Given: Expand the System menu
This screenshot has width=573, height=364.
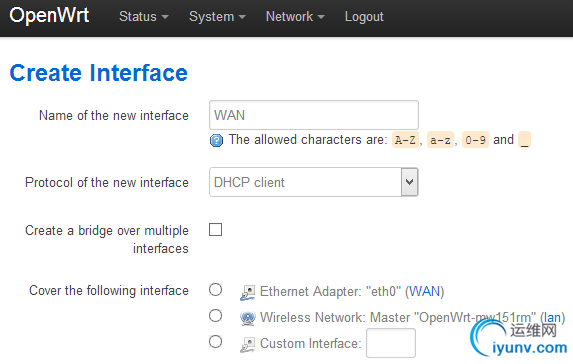Looking at the screenshot, I should tap(217, 17).
